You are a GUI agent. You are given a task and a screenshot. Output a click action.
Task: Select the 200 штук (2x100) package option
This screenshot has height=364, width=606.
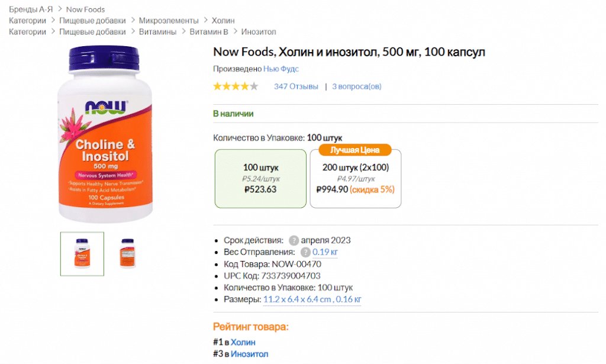click(355, 179)
